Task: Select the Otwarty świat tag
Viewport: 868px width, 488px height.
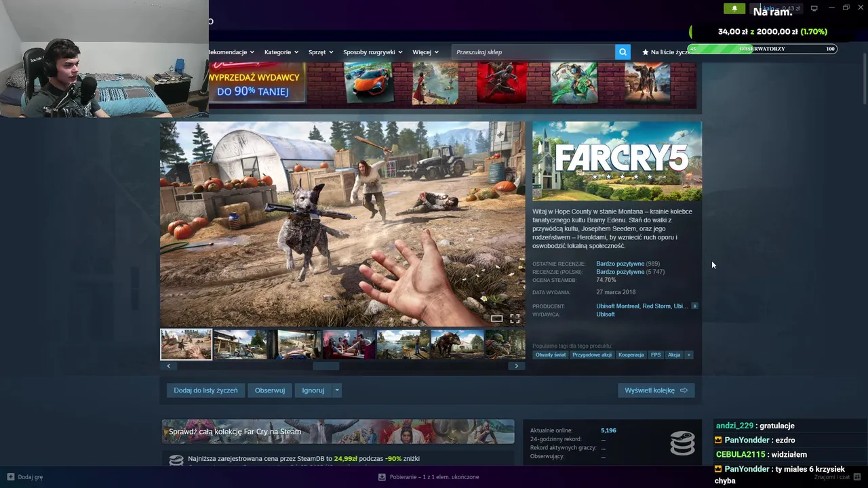Action: click(550, 355)
